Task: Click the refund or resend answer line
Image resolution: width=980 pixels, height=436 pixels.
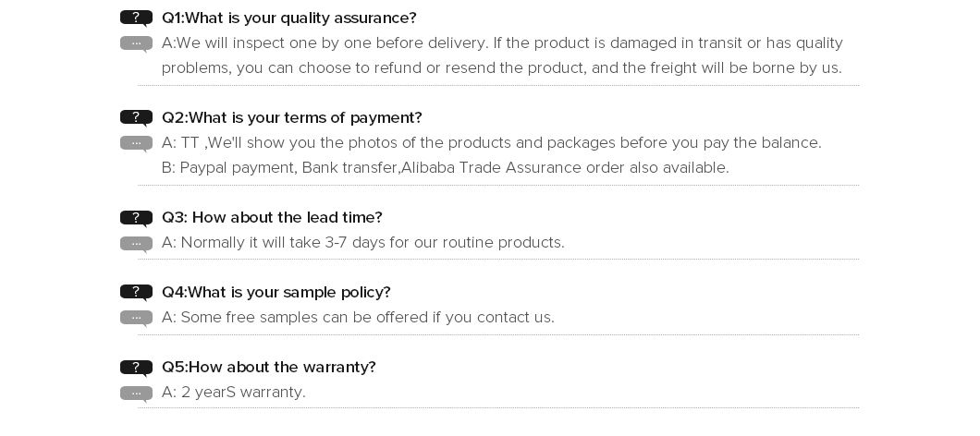Action: (502, 67)
